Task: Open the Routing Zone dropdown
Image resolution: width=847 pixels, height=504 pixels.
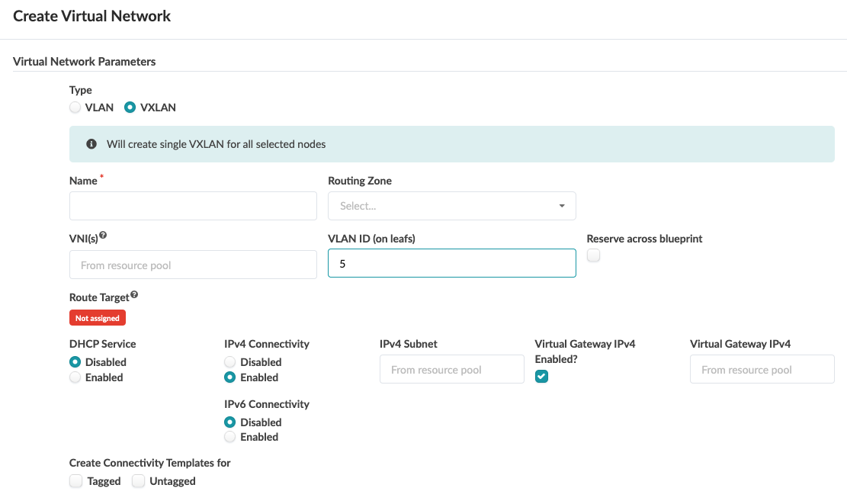Action: point(451,206)
